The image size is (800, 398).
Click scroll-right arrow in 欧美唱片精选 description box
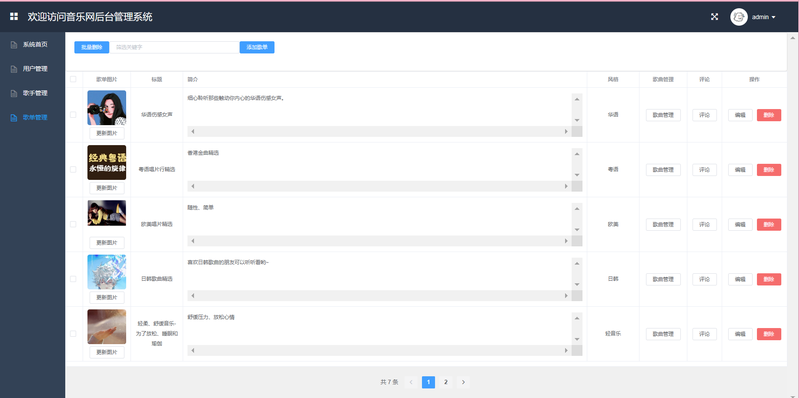[x=566, y=241]
